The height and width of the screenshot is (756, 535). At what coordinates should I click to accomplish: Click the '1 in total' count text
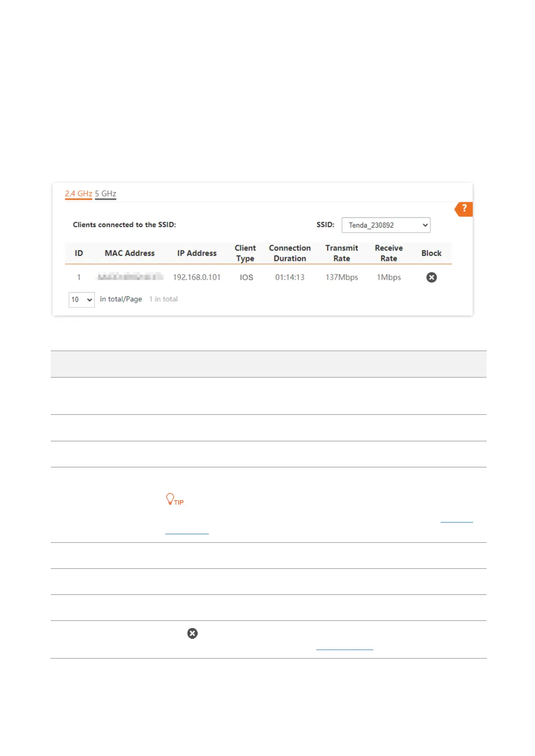click(x=164, y=299)
